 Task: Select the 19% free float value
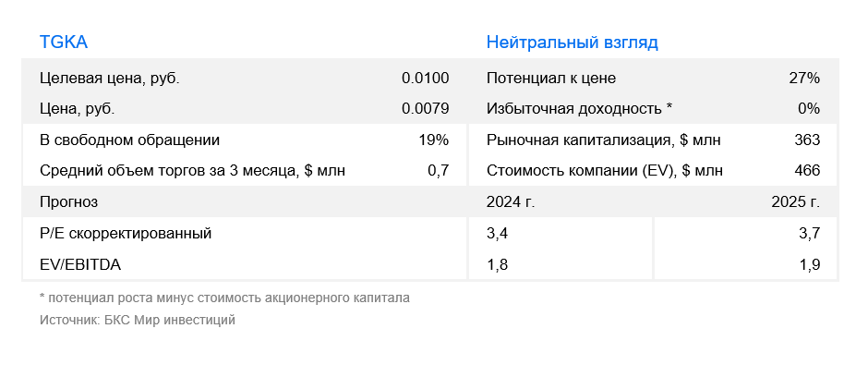pyautogui.click(x=434, y=140)
